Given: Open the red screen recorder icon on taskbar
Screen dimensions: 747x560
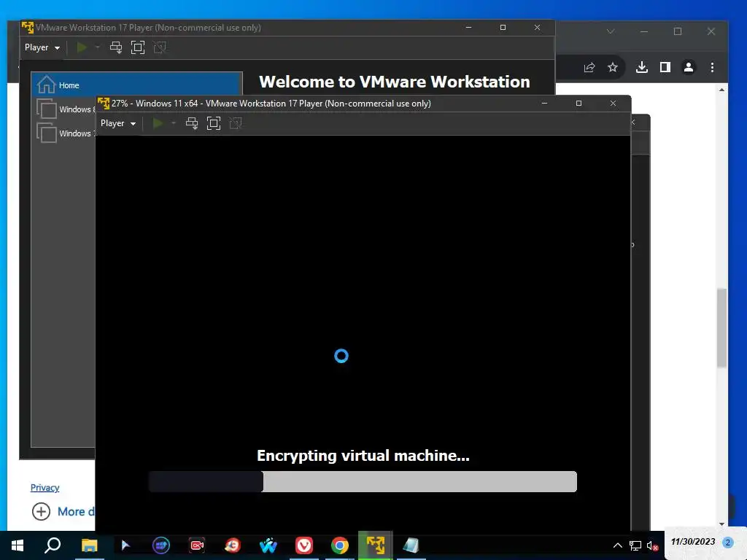Looking at the screenshot, I should [x=197, y=545].
